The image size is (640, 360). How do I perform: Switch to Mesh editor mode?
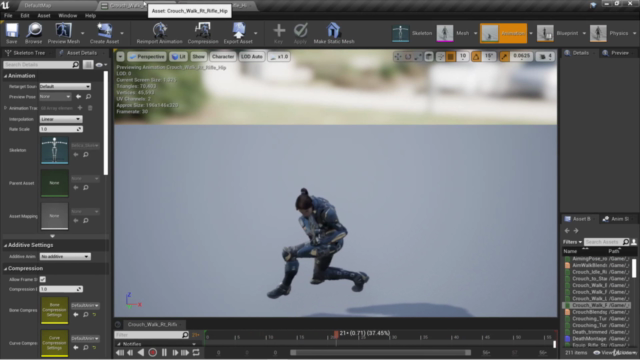point(453,33)
